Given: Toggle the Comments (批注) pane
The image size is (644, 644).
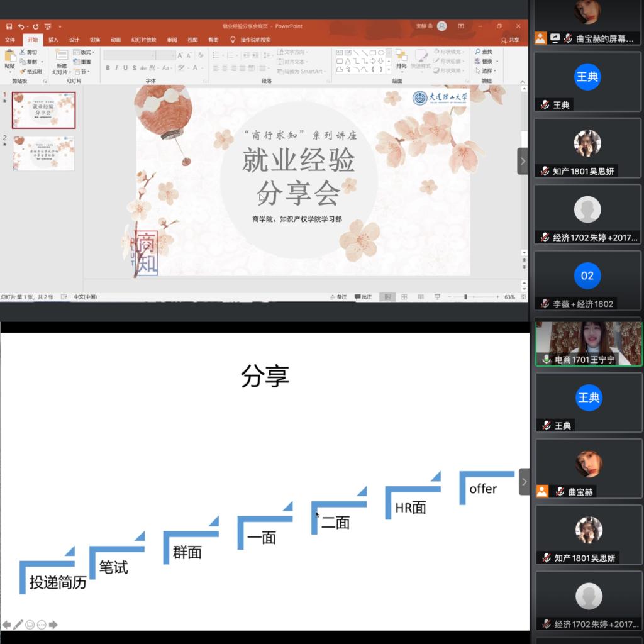Looking at the screenshot, I should point(364,297).
